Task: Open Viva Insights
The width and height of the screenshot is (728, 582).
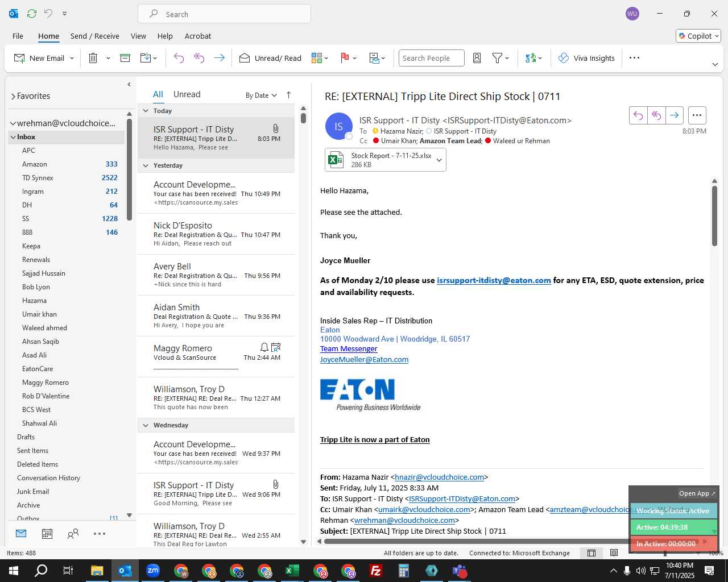Action: tap(586, 58)
